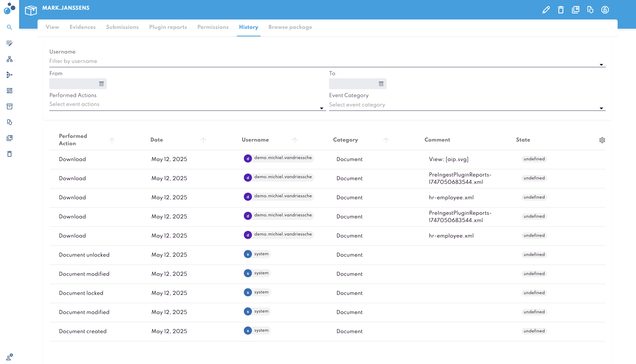Select the History tab

(249, 27)
